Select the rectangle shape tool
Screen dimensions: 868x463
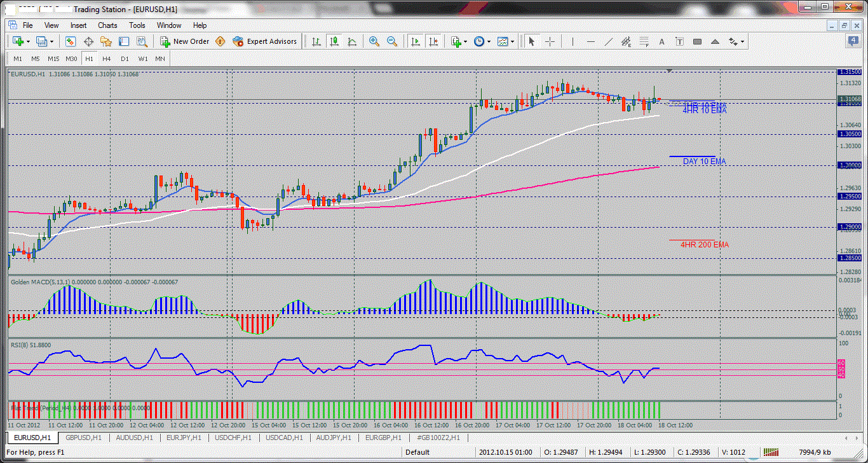pyautogui.click(x=697, y=41)
